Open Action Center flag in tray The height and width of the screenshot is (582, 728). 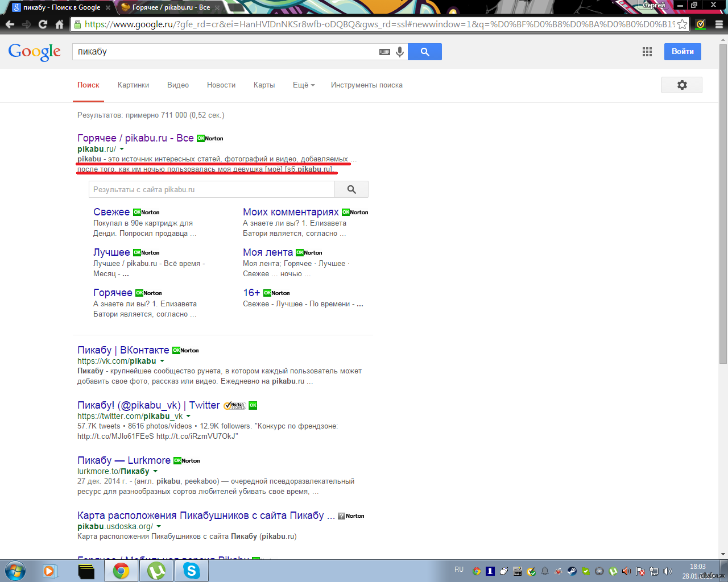tap(640, 571)
